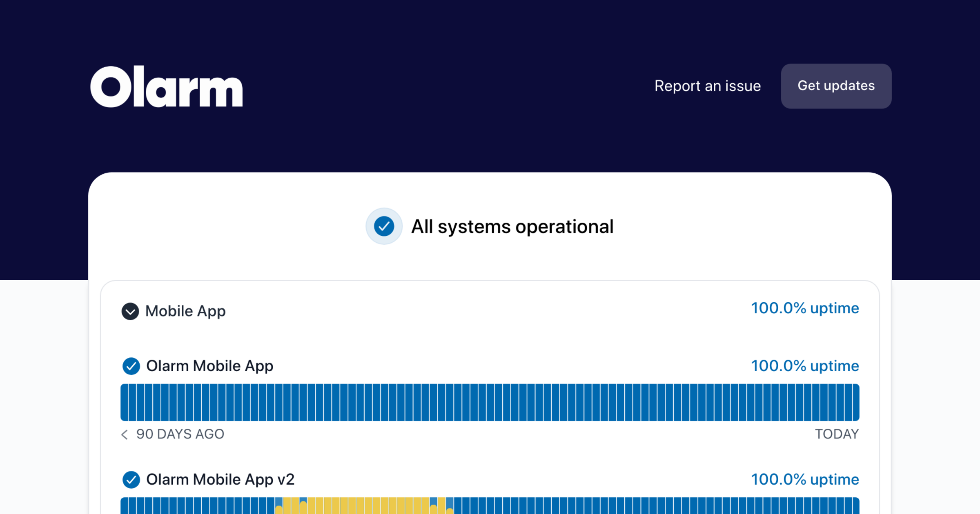Collapse the Mobile App group chevron
The height and width of the screenshot is (514, 980).
[x=130, y=311]
